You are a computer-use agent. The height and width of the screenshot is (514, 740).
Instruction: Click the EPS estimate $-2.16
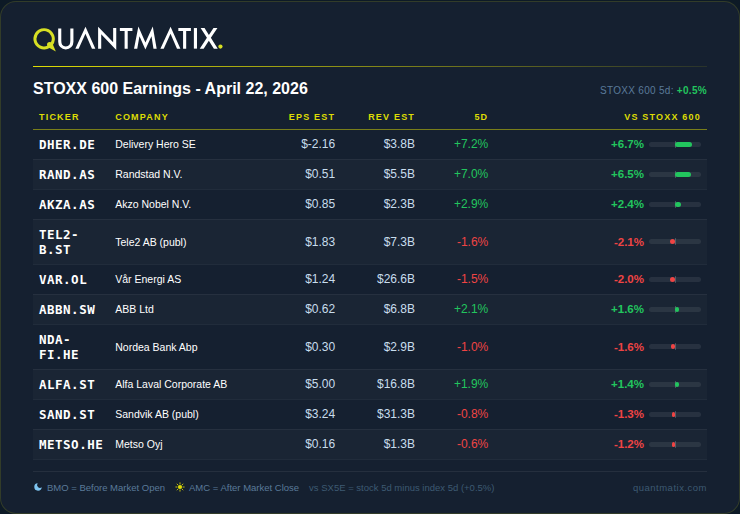[x=318, y=144]
